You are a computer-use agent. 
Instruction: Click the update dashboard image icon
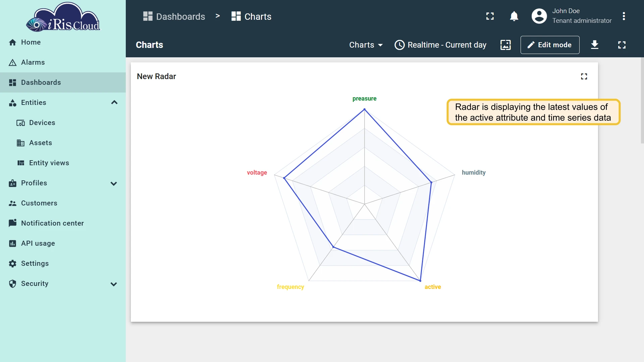pyautogui.click(x=505, y=45)
